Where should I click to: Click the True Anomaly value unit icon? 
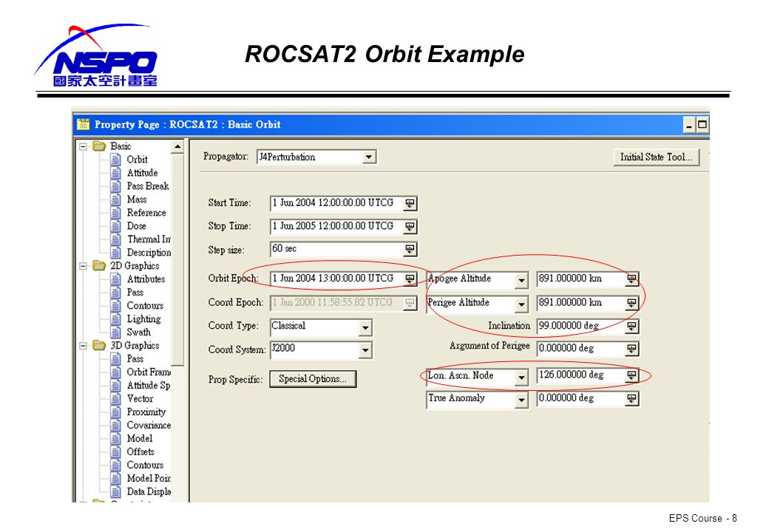pos(631,399)
